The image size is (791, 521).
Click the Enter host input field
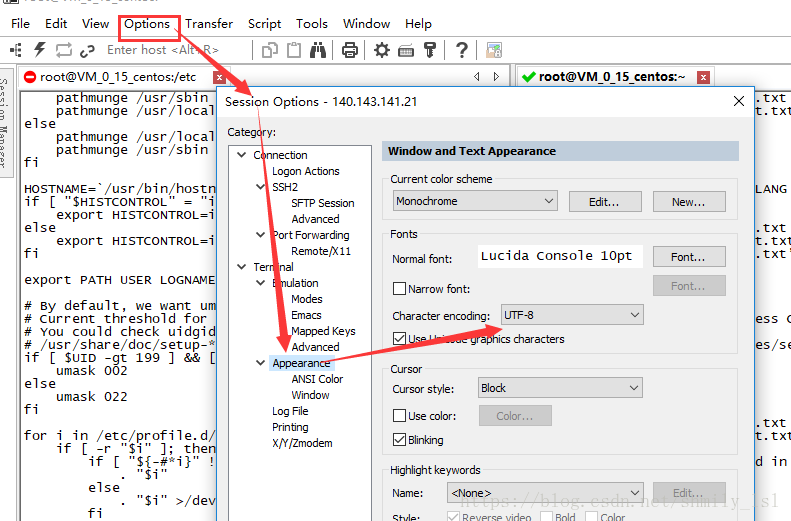pyautogui.click(x=177, y=50)
